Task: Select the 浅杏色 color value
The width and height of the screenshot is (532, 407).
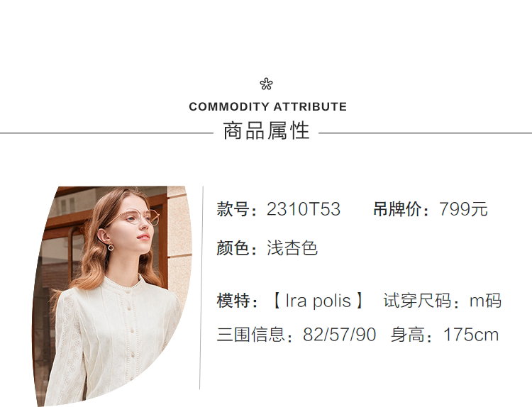Action: pos(292,248)
